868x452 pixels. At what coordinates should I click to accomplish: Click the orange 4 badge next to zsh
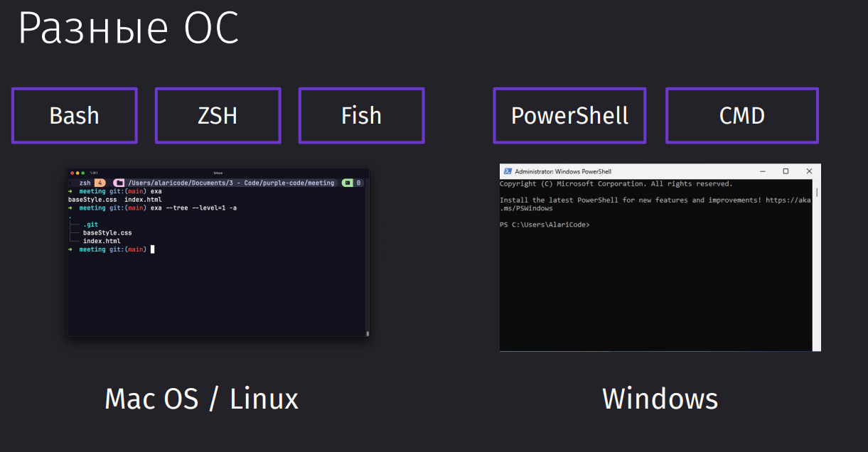(x=100, y=183)
